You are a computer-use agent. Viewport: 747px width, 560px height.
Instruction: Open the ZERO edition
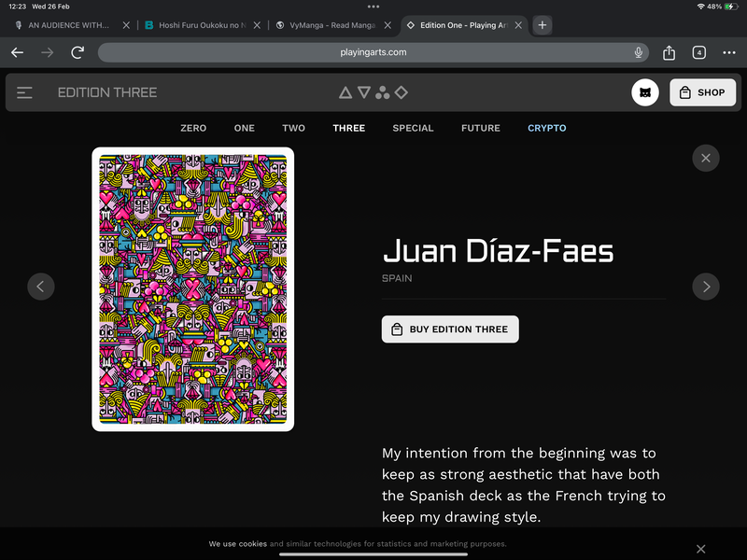pos(193,128)
